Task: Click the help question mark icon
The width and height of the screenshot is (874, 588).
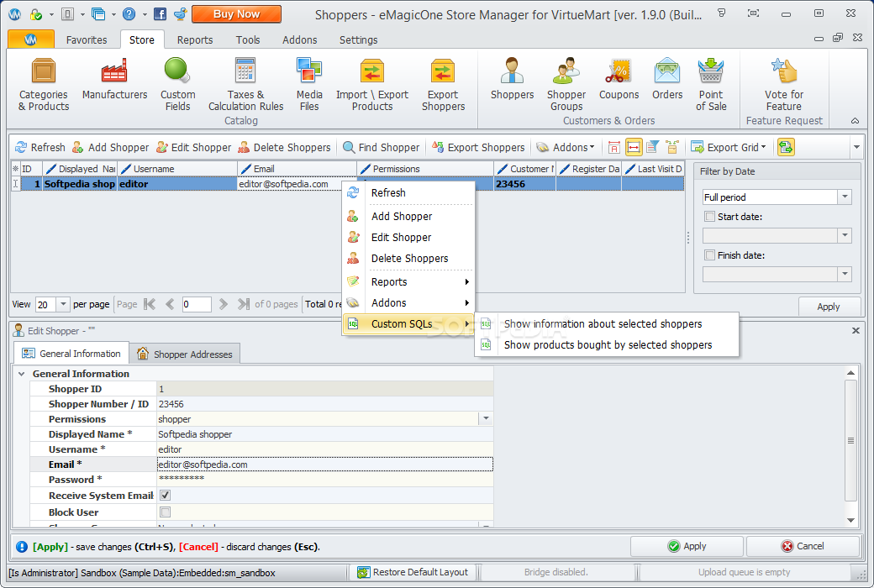Action: [x=129, y=14]
